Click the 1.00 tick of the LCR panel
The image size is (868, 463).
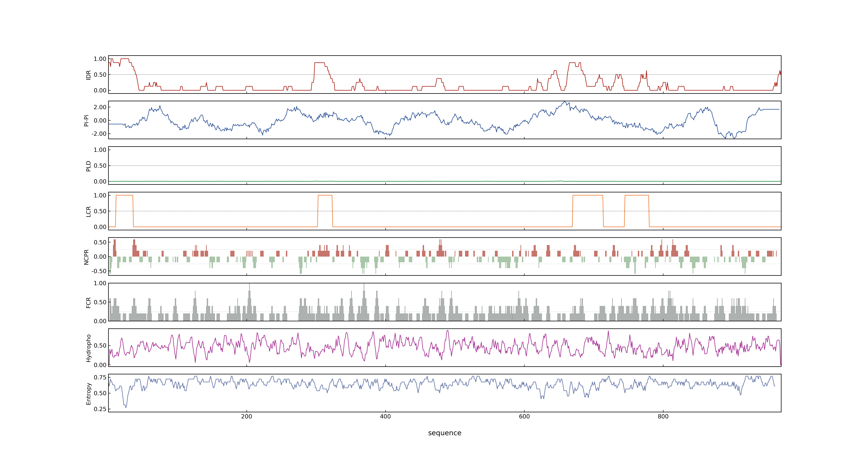tap(100, 195)
